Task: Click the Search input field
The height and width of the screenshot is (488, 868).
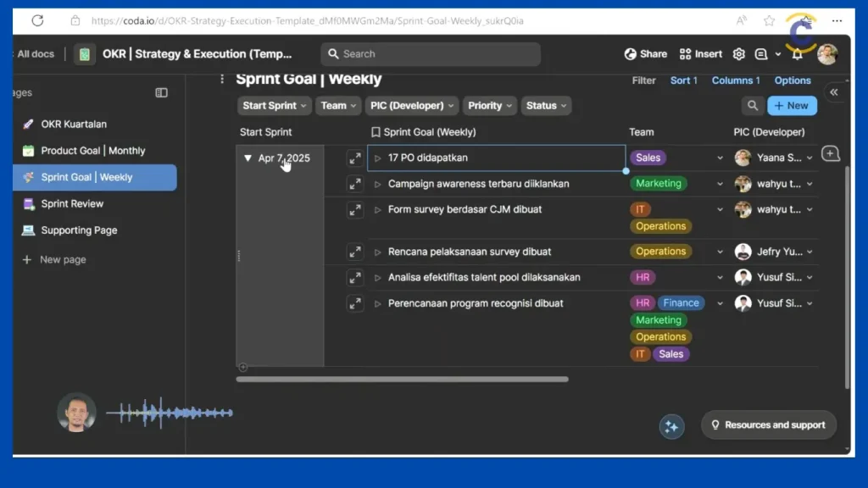Action: click(x=431, y=54)
